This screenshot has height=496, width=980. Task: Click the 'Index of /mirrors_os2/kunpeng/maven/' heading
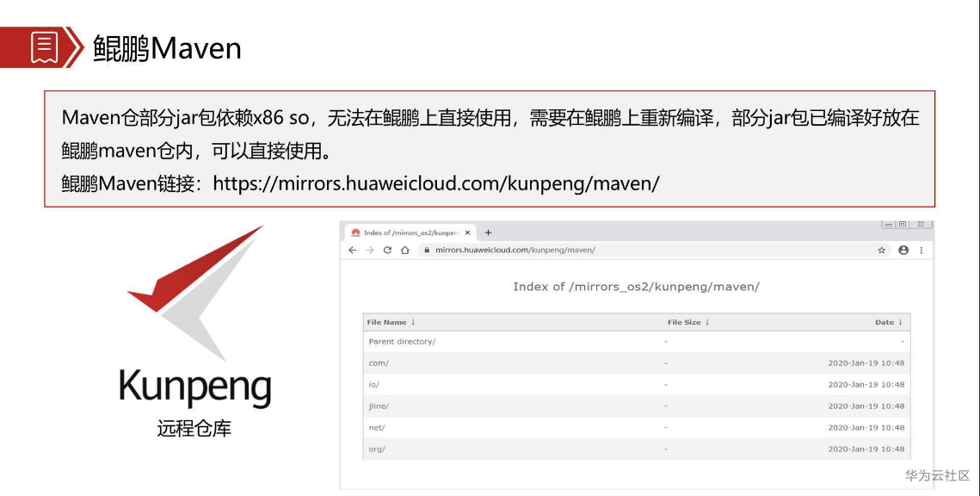pyautogui.click(x=636, y=287)
